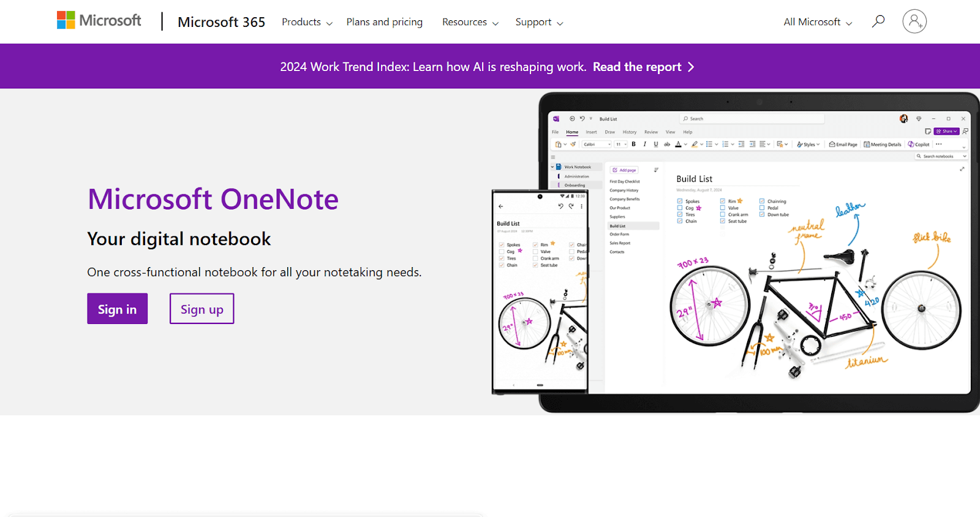Open Plans and pricing page

(x=385, y=22)
